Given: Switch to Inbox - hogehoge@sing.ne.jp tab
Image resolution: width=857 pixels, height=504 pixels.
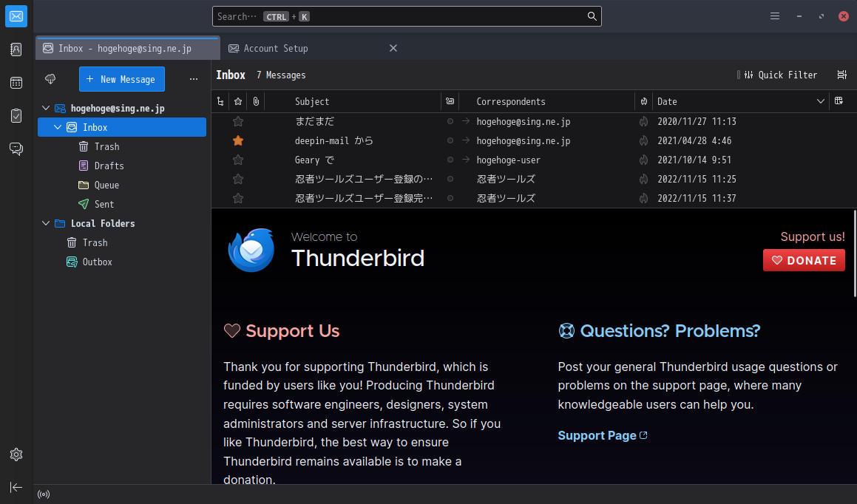Looking at the screenshot, I should tap(128, 48).
